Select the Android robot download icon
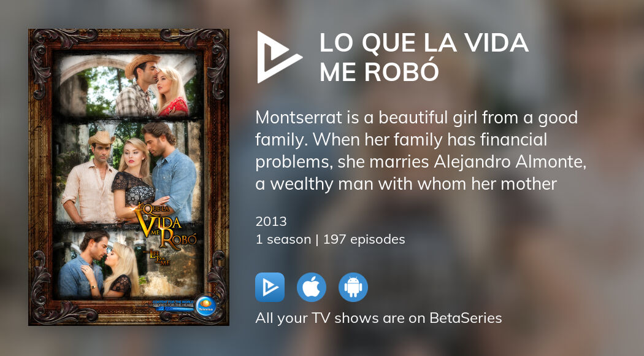This screenshot has height=356, width=644. click(353, 287)
